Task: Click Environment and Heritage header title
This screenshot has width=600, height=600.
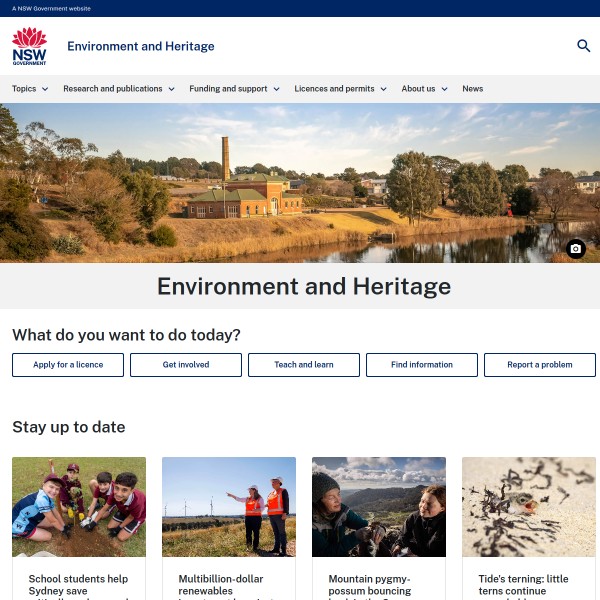Action: (140, 46)
